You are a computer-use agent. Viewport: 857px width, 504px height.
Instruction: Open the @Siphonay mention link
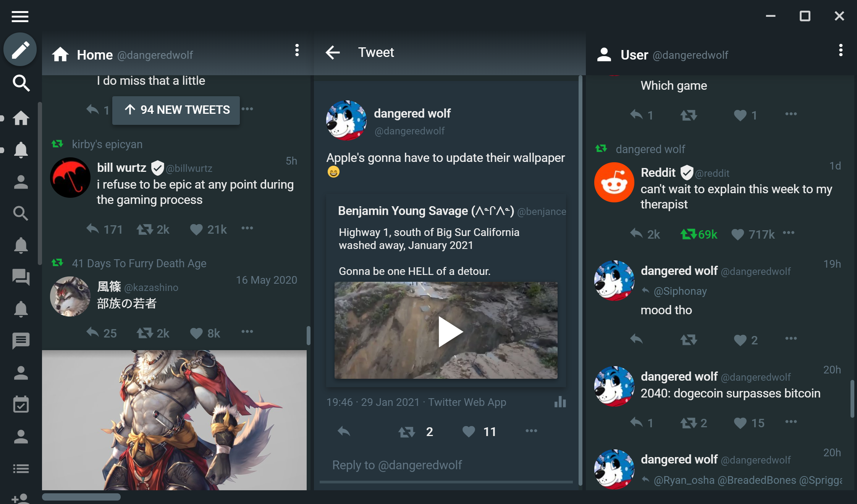(x=680, y=291)
